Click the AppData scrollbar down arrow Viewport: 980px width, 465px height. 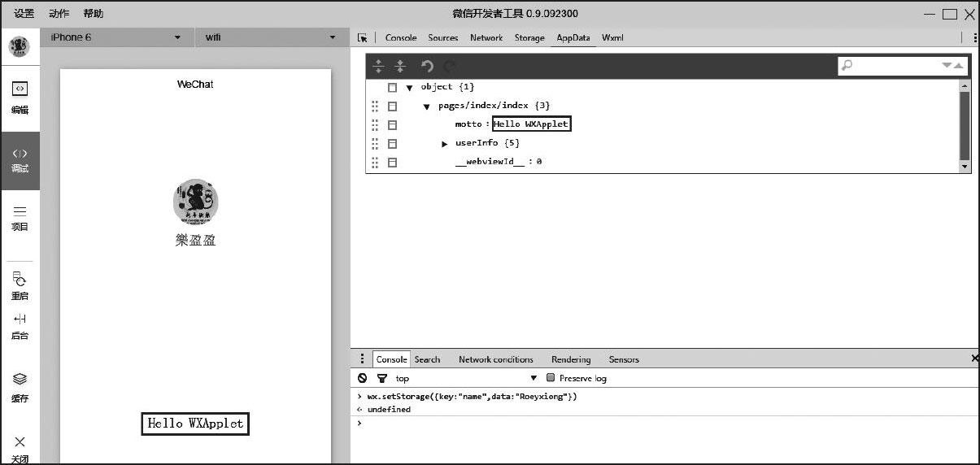point(965,166)
